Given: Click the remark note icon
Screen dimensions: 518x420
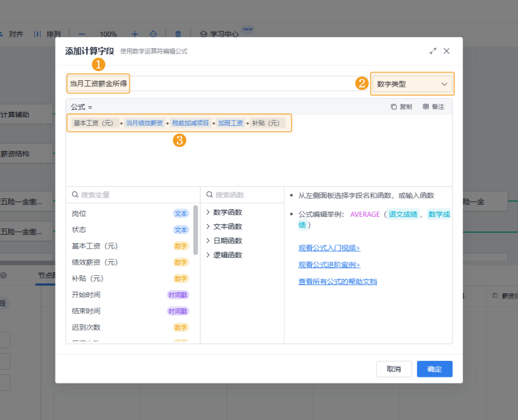Looking at the screenshot, I should 426,107.
